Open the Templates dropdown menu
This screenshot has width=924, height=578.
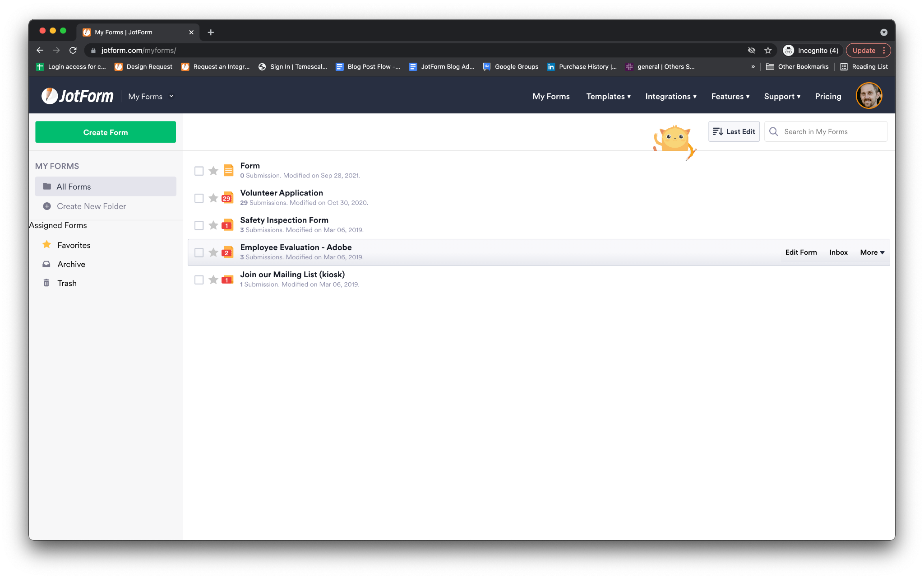(608, 97)
